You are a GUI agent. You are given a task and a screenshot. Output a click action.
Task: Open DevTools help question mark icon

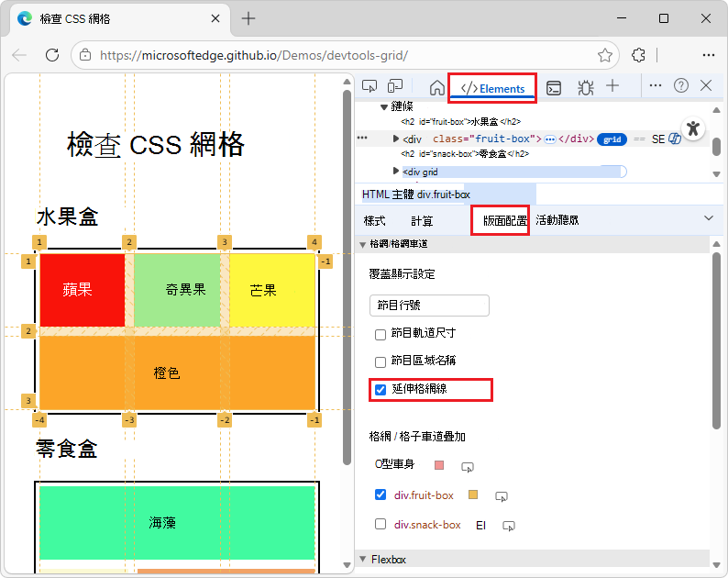(681, 85)
